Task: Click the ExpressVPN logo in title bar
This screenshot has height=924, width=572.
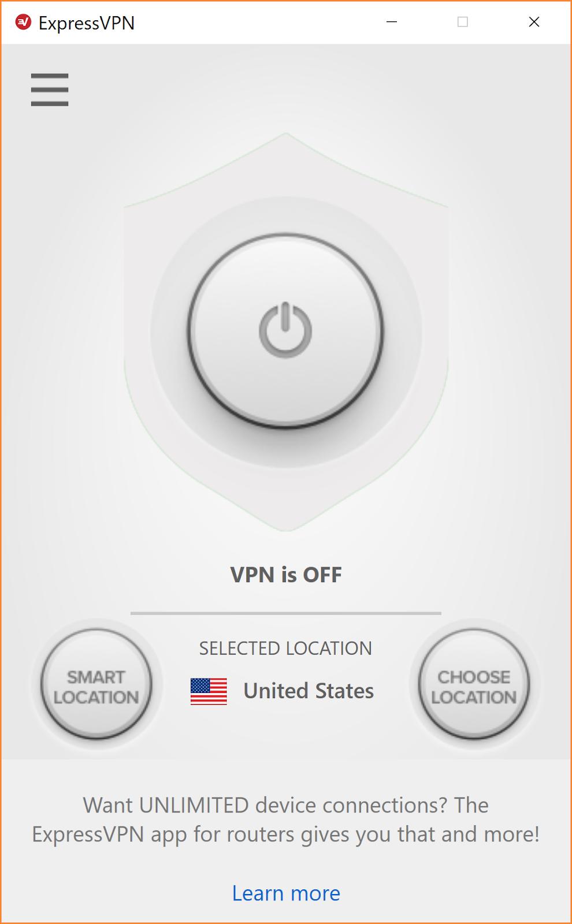Action: pos(23,23)
